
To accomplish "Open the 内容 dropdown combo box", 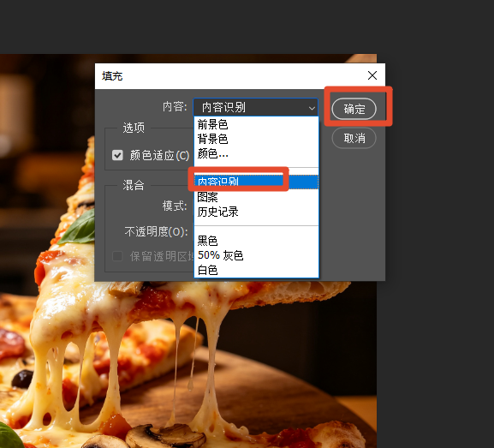I will (x=255, y=107).
